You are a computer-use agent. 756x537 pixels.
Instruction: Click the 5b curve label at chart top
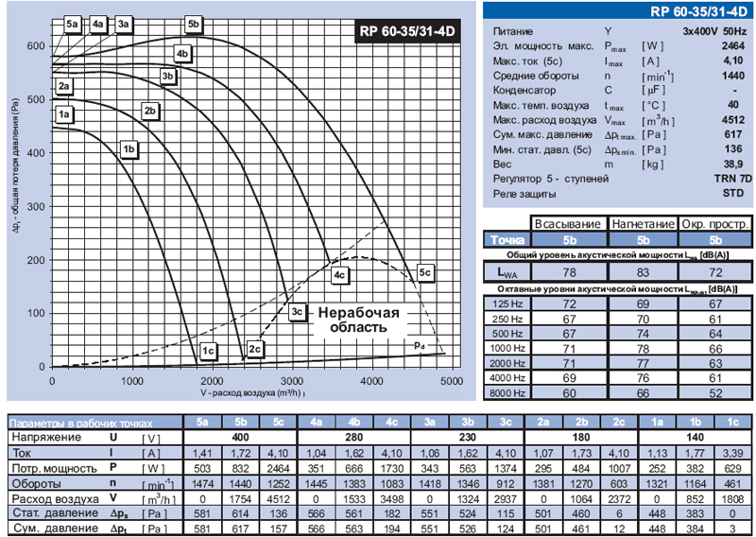[x=194, y=24]
